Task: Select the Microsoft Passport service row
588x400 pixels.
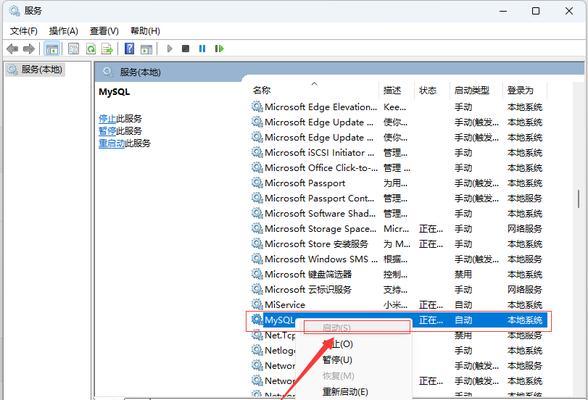Action: tap(398, 183)
